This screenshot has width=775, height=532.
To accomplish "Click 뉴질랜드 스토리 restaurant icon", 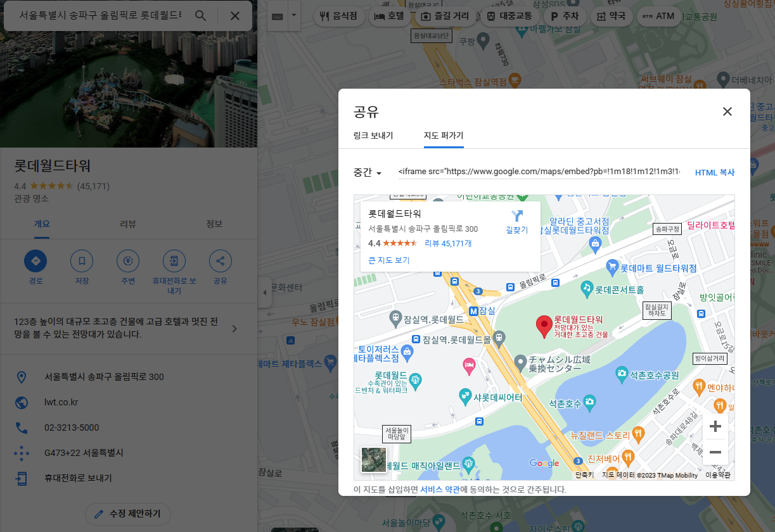I will click(x=638, y=434).
